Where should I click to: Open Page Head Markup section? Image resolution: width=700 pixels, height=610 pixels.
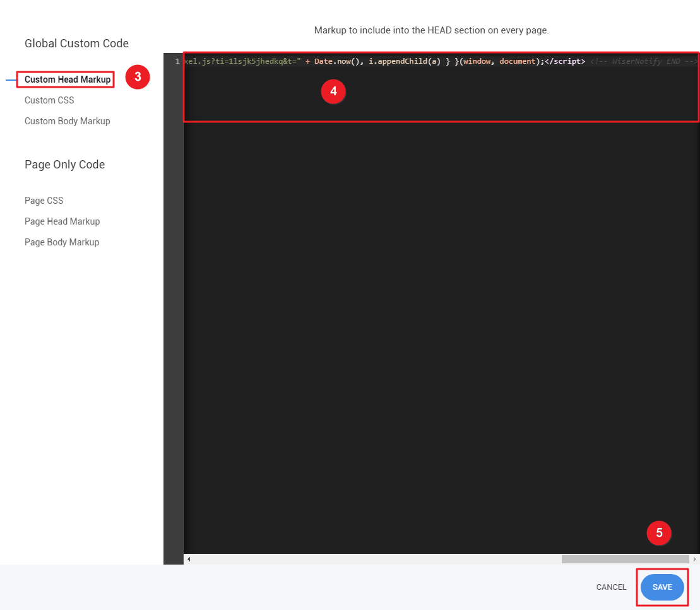click(62, 222)
